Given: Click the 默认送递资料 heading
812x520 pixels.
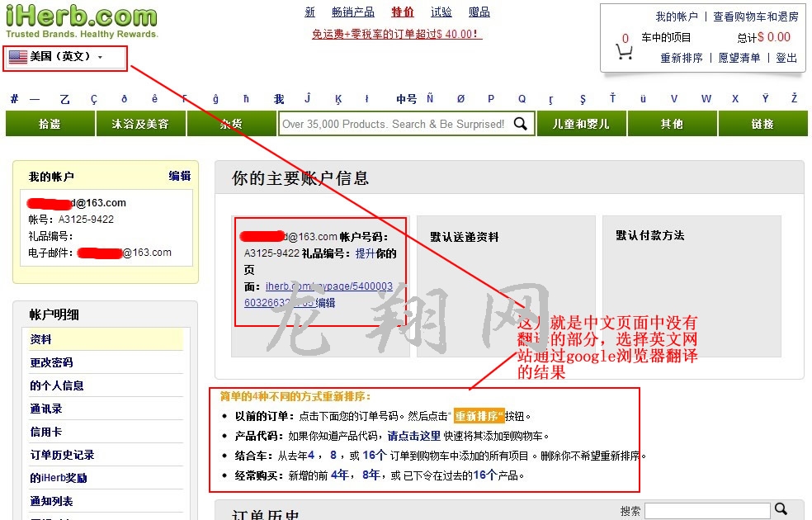Looking at the screenshot, I should point(464,237).
